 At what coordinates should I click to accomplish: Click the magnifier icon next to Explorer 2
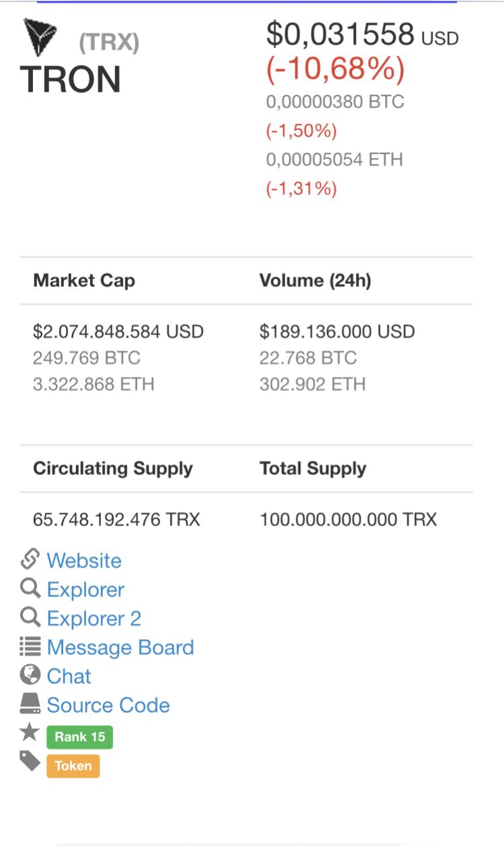(30, 617)
